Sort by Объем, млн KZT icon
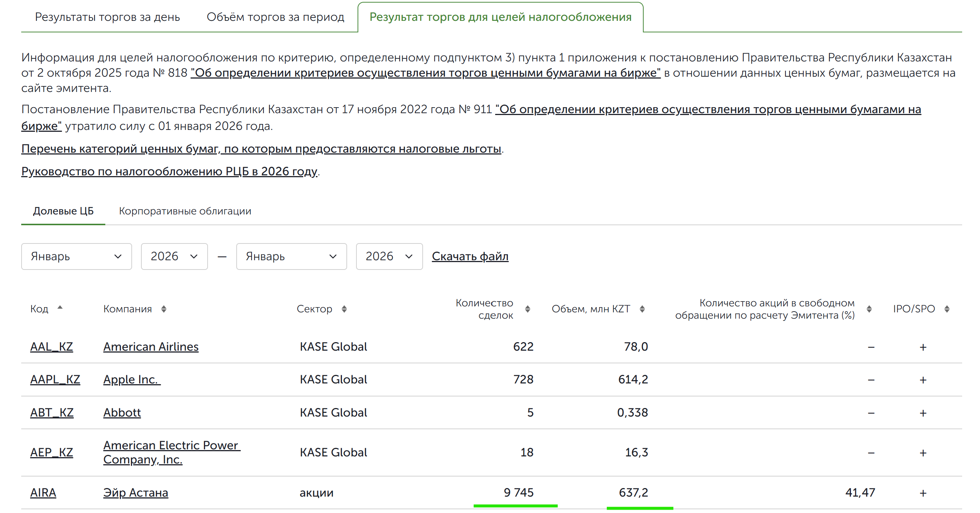Image resolution: width=980 pixels, height=513 pixels. click(642, 309)
